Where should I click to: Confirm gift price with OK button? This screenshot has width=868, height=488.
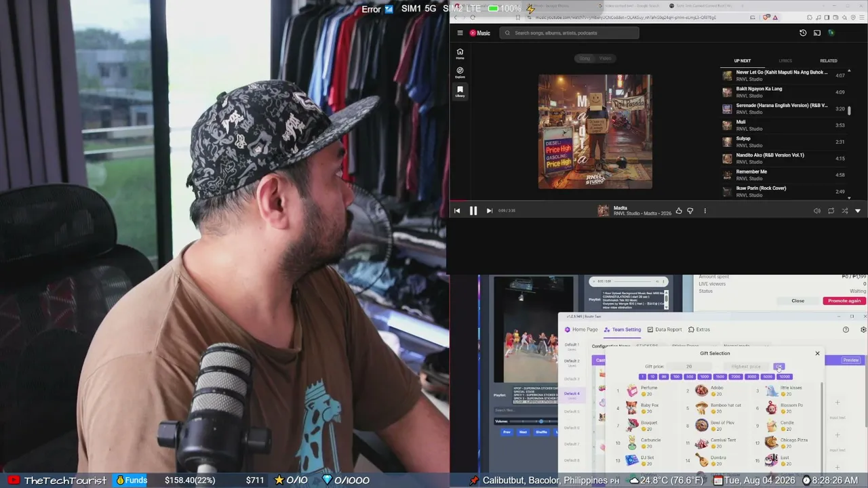click(779, 367)
